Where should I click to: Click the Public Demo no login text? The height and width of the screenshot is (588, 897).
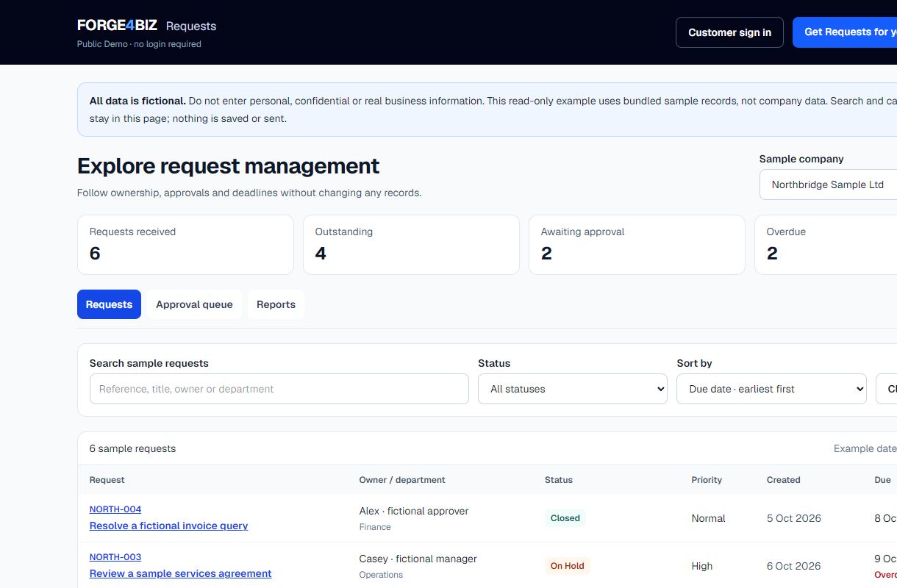(139, 44)
